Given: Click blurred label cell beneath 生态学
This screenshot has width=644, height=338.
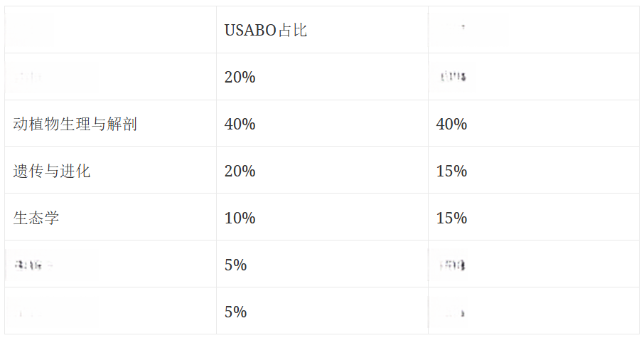Looking at the screenshot, I should [110, 264].
